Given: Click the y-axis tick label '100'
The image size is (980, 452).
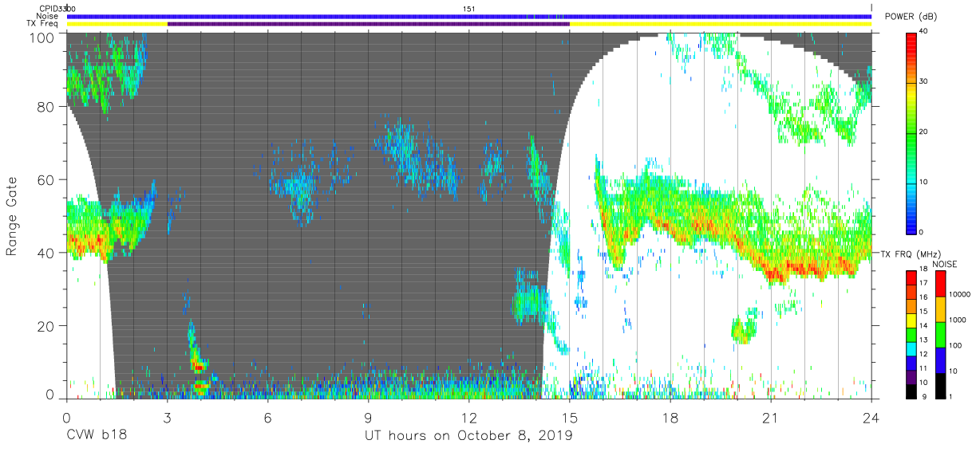Looking at the screenshot, I should 43,37.
